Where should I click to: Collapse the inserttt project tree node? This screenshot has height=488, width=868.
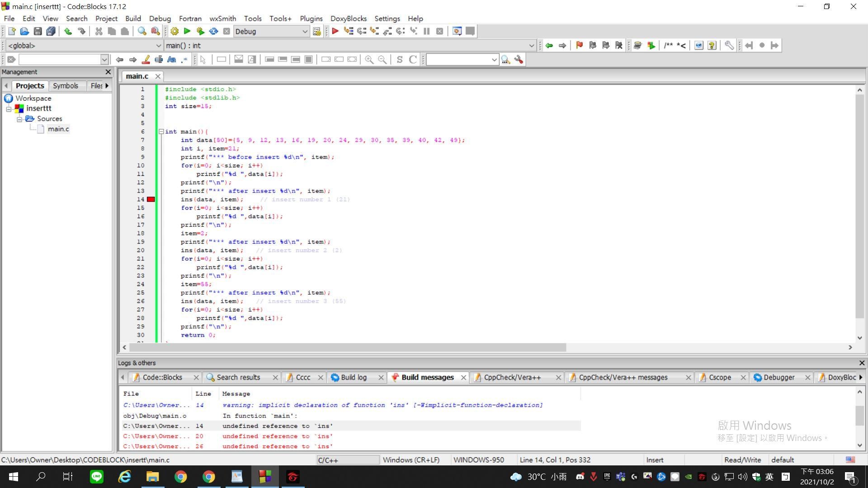pyautogui.click(x=9, y=109)
